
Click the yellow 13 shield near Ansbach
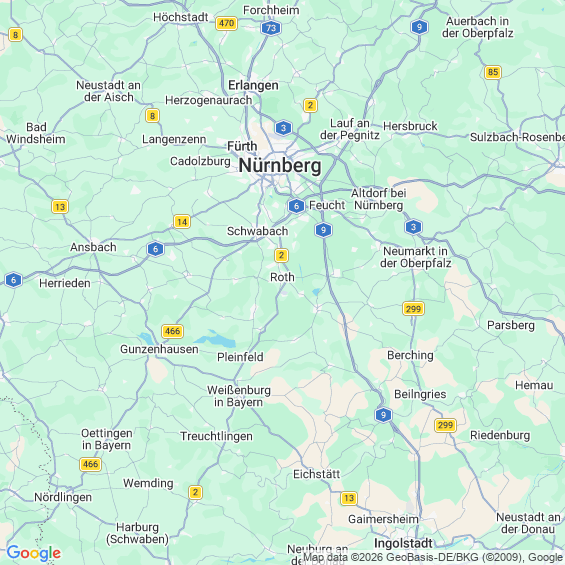click(x=60, y=207)
